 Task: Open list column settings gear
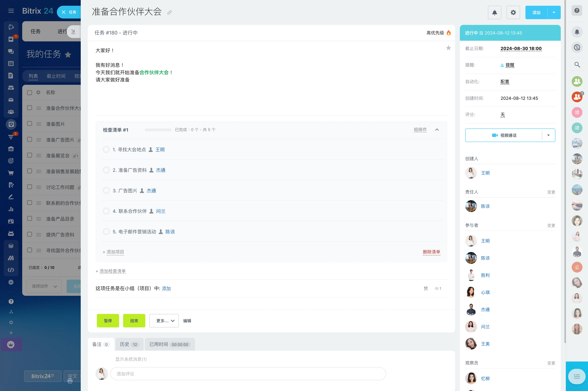(x=38, y=93)
